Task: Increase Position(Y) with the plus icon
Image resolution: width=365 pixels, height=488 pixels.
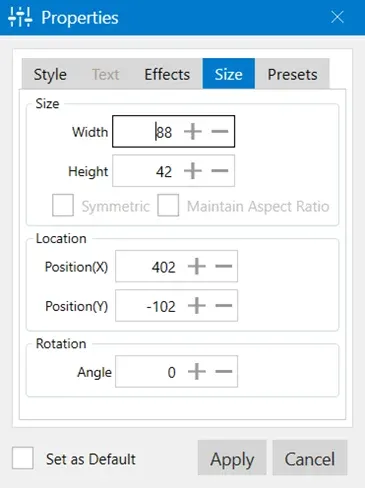Action: pyautogui.click(x=197, y=306)
